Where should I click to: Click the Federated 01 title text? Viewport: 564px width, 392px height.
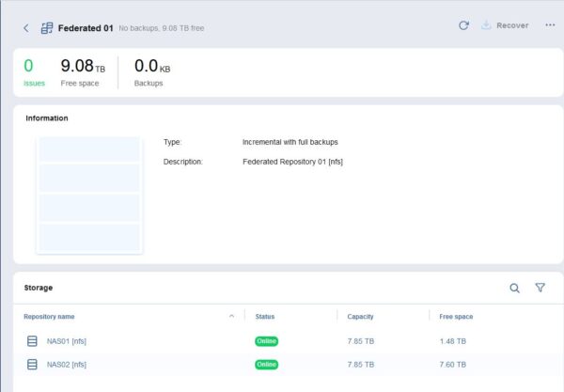coord(86,28)
